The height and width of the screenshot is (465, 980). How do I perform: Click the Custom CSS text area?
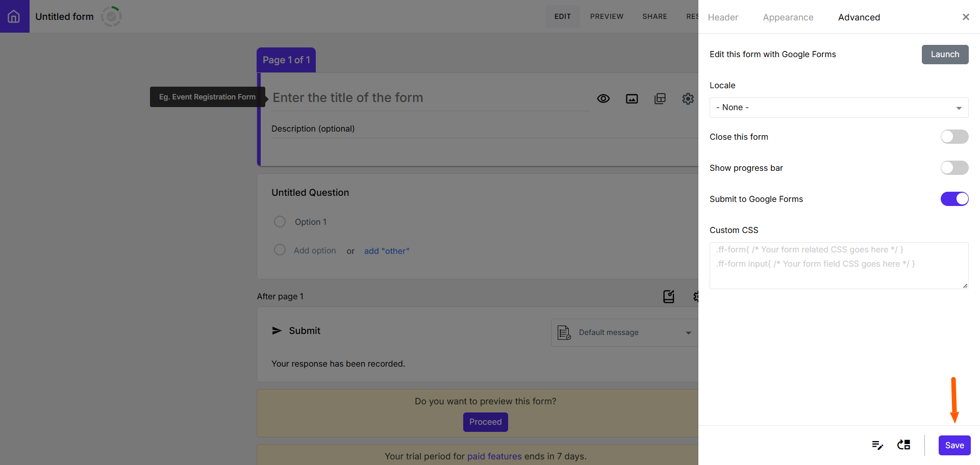click(838, 265)
